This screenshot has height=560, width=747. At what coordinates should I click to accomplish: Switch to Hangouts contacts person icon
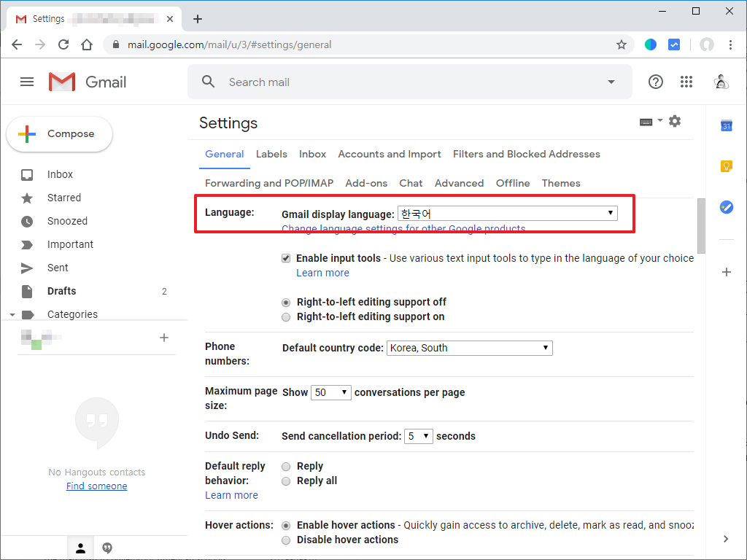click(80, 548)
